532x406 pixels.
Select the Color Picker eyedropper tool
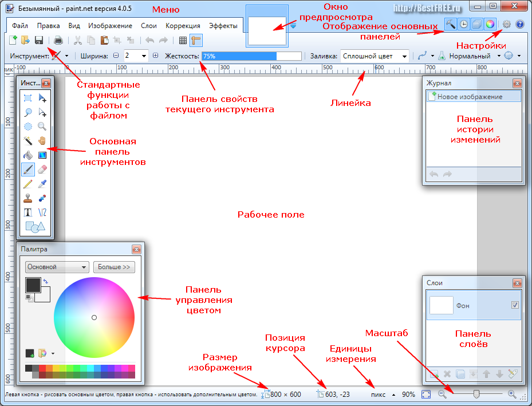(x=42, y=184)
